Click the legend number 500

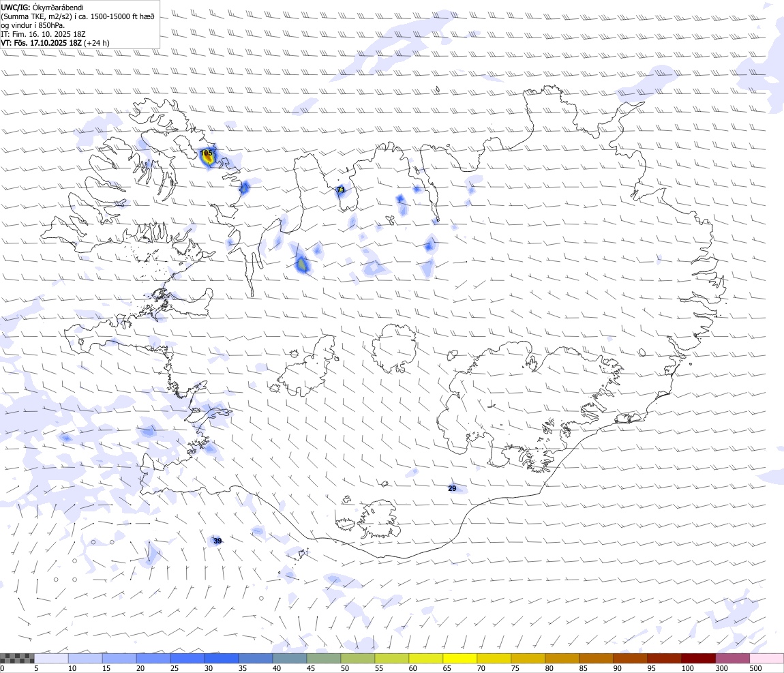pyautogui.click(x=755, y=668)
